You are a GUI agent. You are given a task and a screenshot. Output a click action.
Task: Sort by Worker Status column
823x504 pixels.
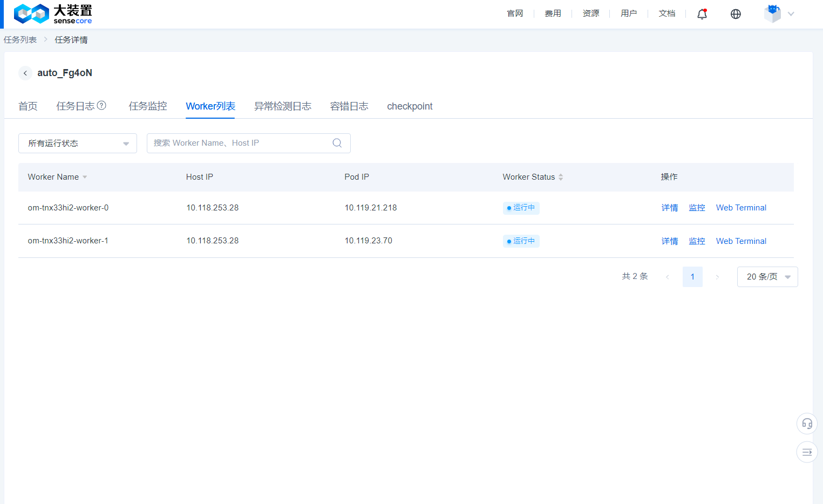[x=561, y=177]
